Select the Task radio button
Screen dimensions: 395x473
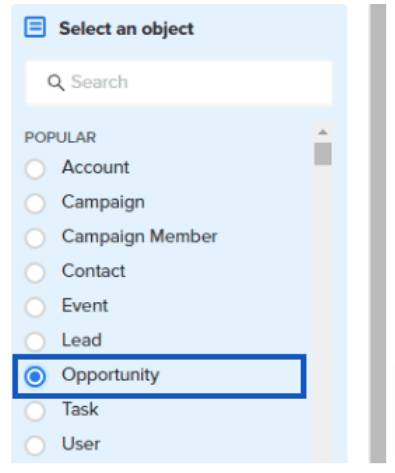pos(35,411)
